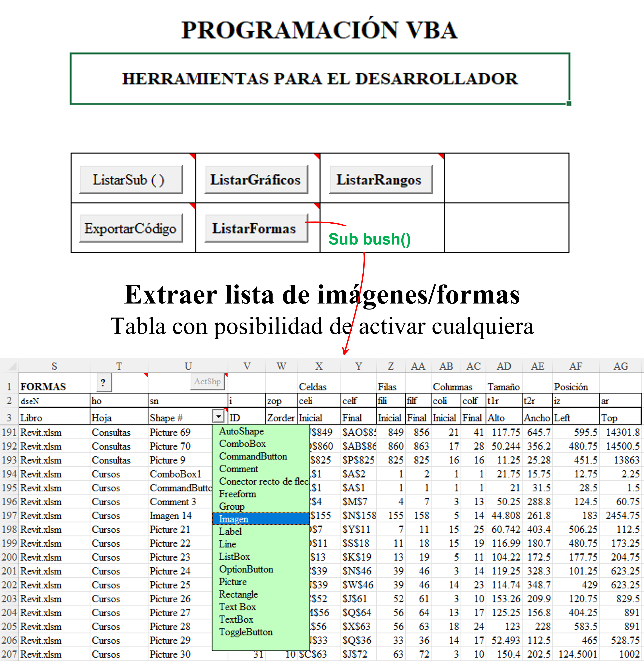Select column U header
Image resolution: width=644 pixels, height=661 pixels.
[x=188, y=366]
